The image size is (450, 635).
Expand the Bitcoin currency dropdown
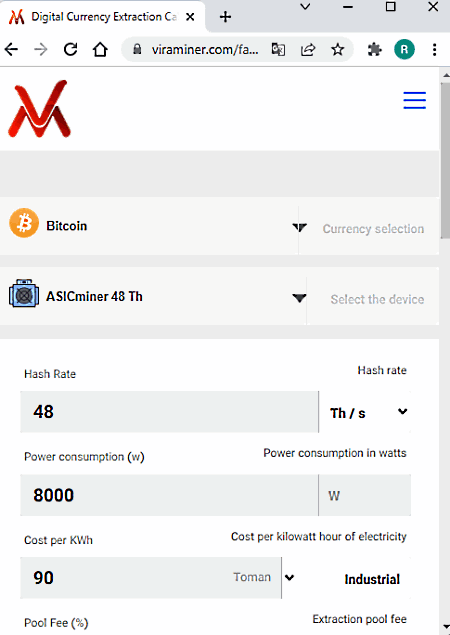click(149, 226)
